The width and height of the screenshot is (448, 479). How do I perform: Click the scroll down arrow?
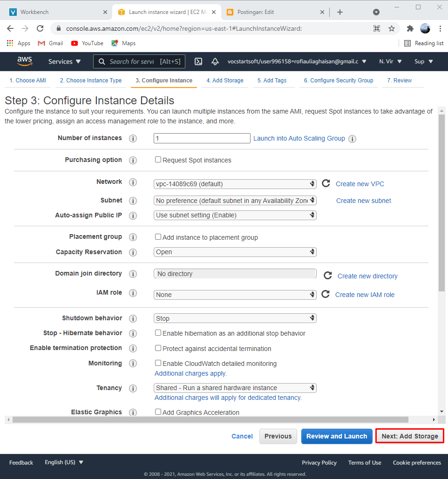point(441,412)
